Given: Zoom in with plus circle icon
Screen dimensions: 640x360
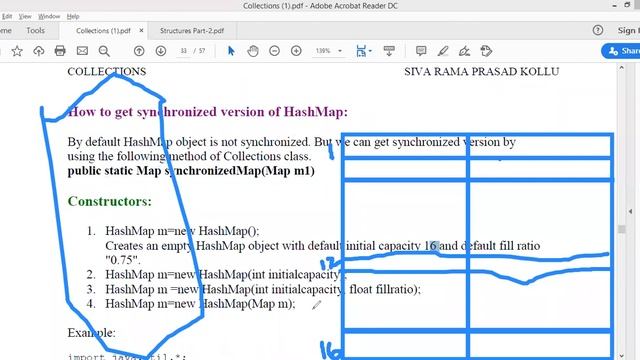Looking at the screenshot, I should 296,51.
